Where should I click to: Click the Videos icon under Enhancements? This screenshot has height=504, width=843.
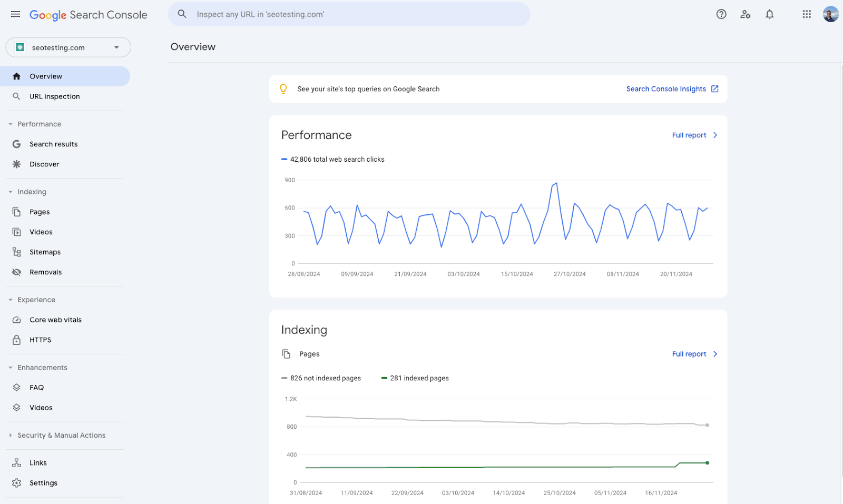point(17,408)
